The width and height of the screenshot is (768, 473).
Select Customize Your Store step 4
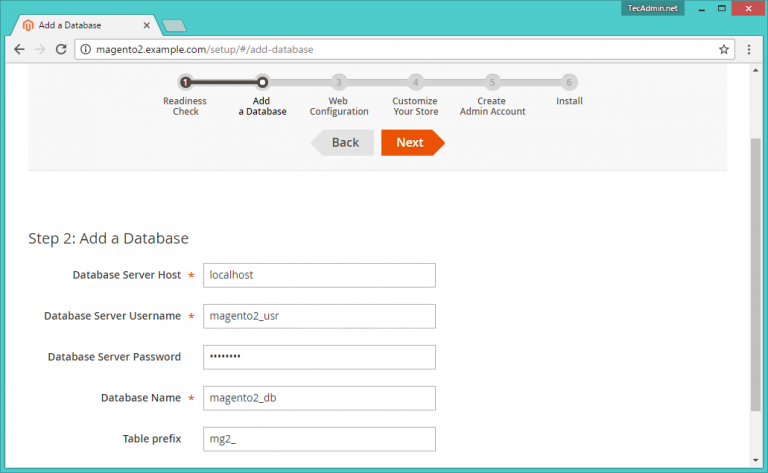[x=415, y=83]
